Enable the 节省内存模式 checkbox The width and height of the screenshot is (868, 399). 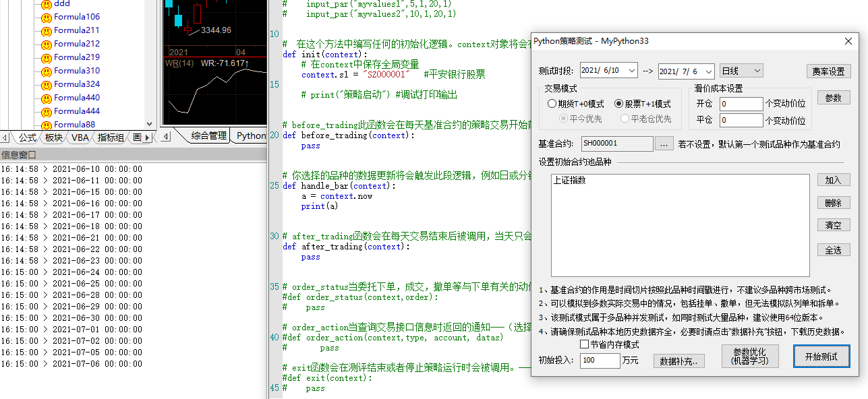pos(585,344)
